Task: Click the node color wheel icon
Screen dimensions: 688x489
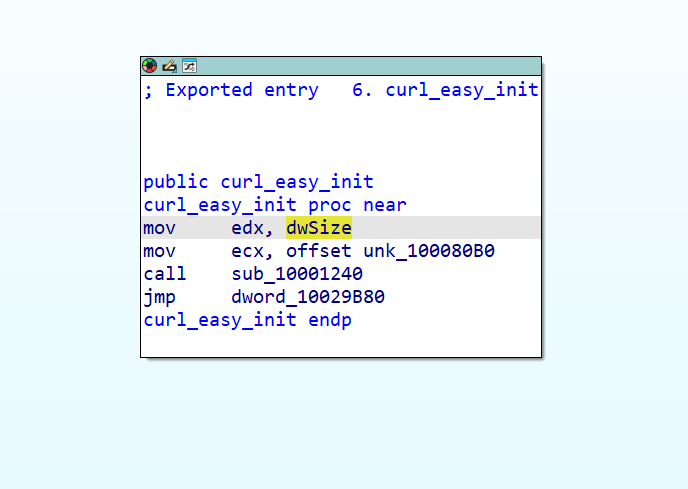Action: pyautogui.click(x=150, y=66)
